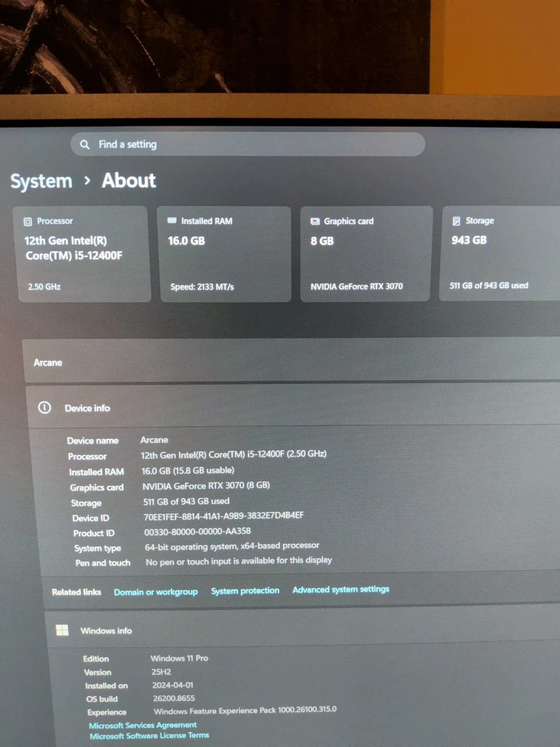This screenshot has width=560, height=747.
Task: Click the Edition value Windows 11 Pro
Action: [x=179, y=658]
